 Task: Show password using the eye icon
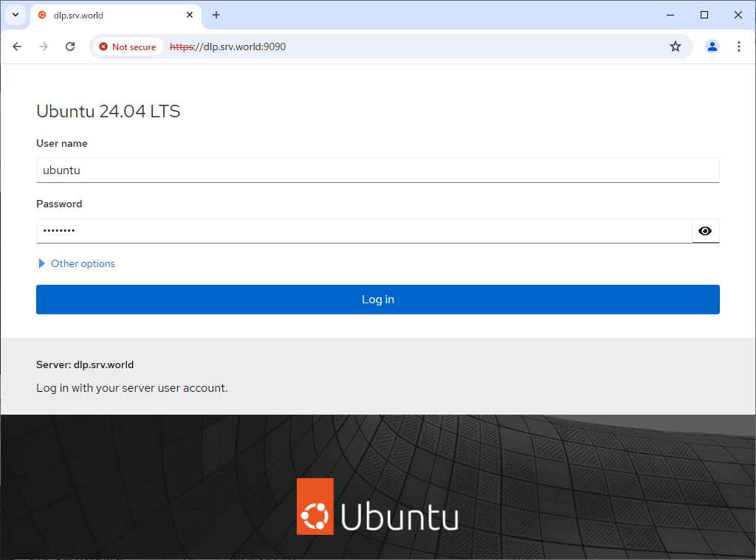[x=705, y=231]
